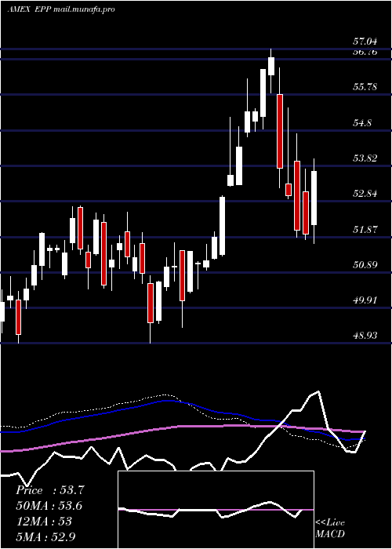392x549 pixels.
Task: Click the 'Price : 53.7' readout
Action: (50, 490)
